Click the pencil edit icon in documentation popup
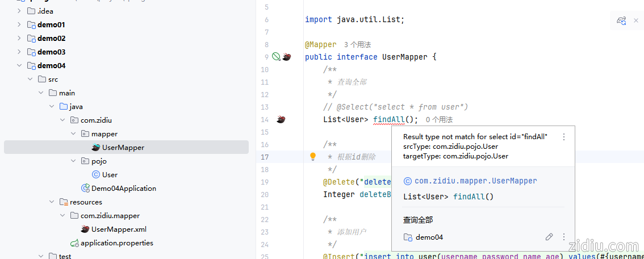 (549, 237)
